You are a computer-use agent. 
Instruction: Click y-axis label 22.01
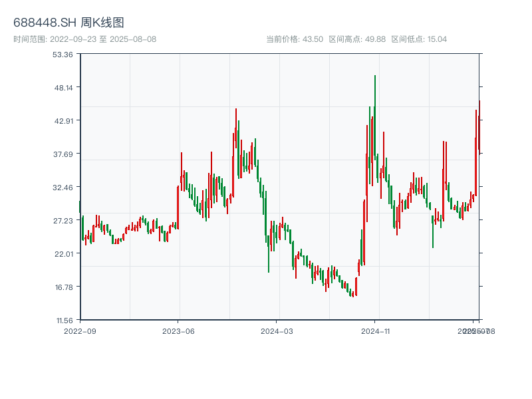(x=64, y=254)
